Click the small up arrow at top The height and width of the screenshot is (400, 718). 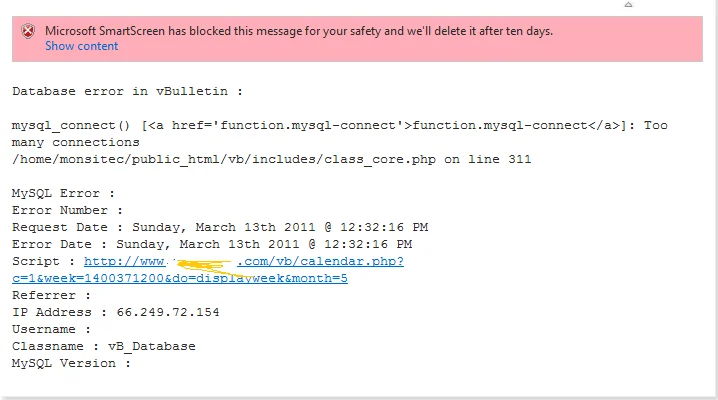[627, 4]
